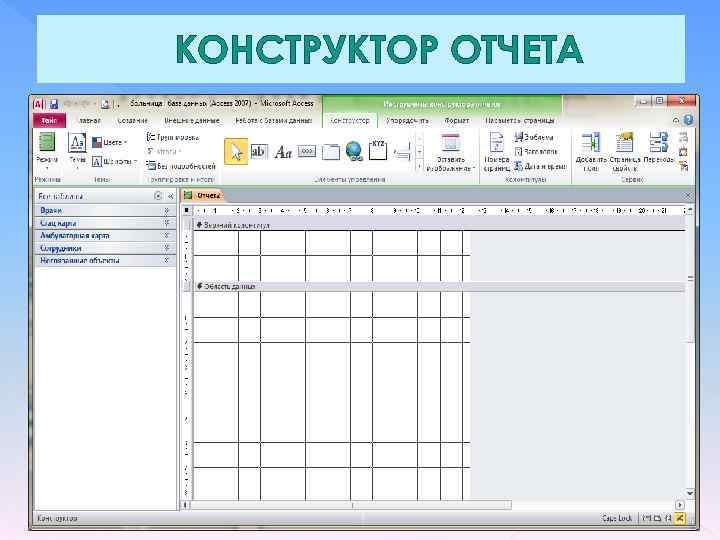Click the Добавить поля button
The height and width of the screenshot is (540, 720).
point(591,152)
